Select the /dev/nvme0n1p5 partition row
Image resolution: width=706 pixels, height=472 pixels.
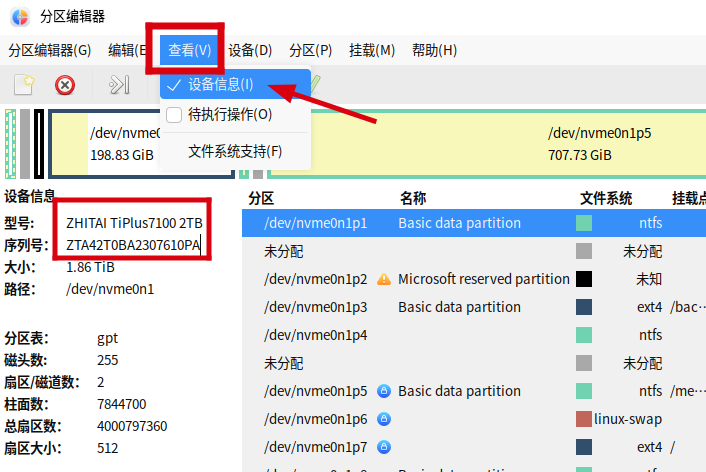click(x=474, y=391)
